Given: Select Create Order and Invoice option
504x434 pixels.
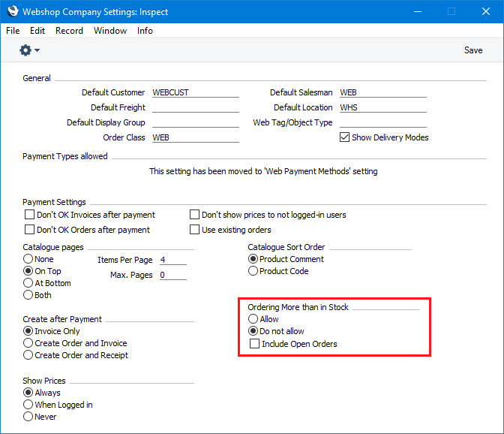Looking at the screenshot, I should pos(28,343).
